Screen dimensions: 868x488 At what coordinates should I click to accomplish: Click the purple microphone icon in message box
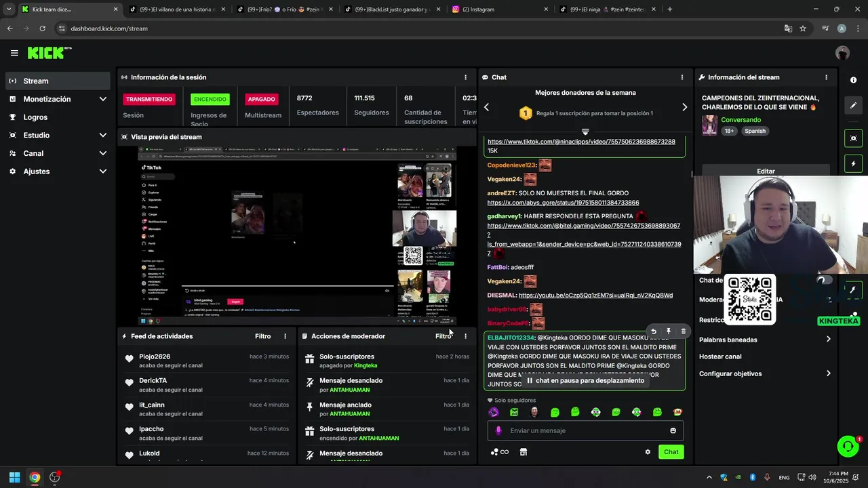point(498,430)
